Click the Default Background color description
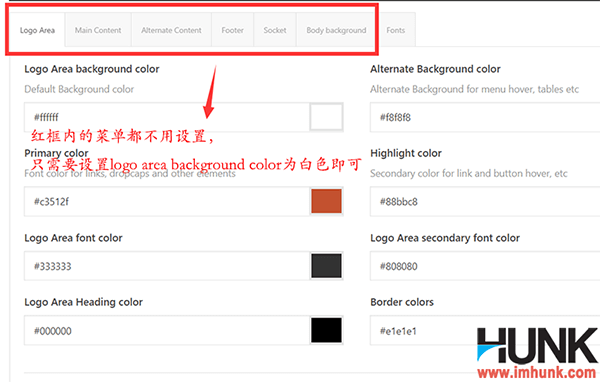600x382 pixels. (79, 89)
